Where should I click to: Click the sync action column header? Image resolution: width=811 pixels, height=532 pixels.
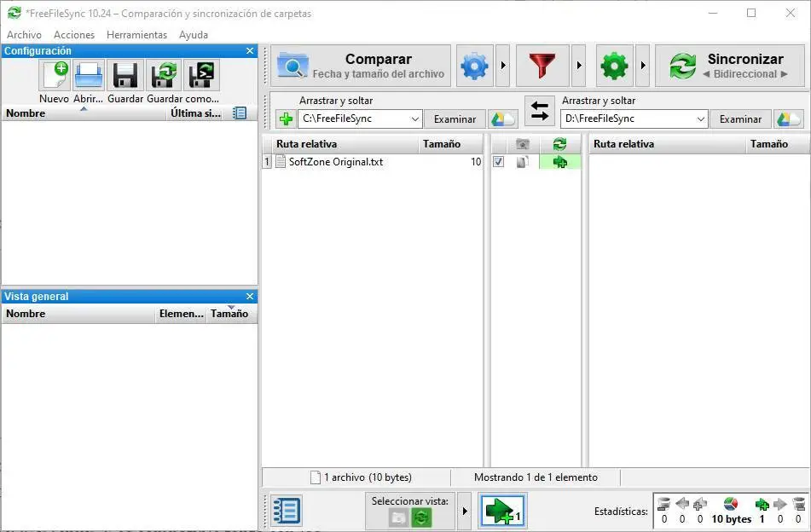click(x=559, y=144)
